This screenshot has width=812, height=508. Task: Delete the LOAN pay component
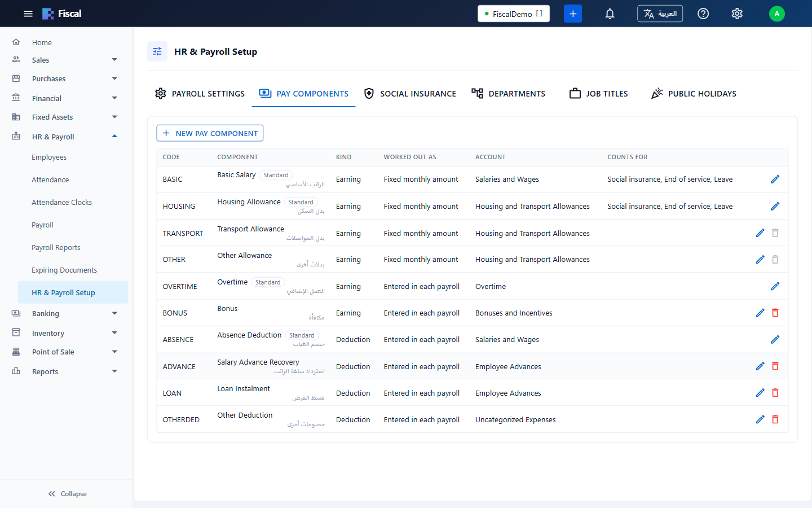click(775, 393)
